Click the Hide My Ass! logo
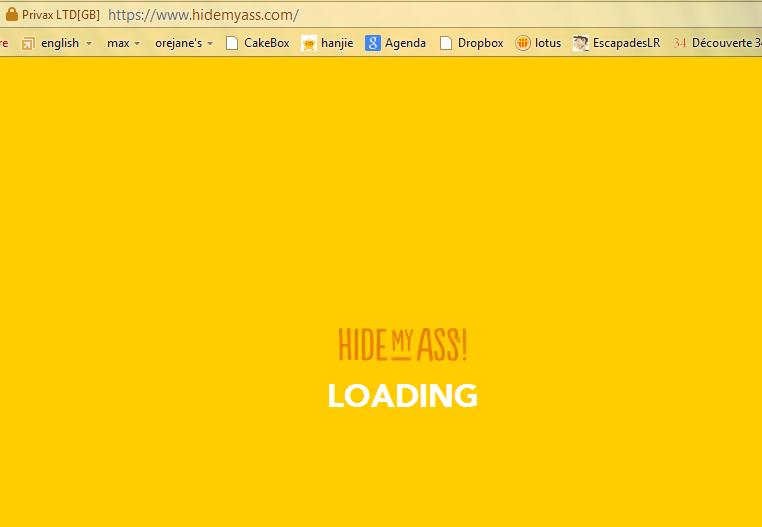Image resolution: width=762 pixels, height=527 pixels. point(403,345)
